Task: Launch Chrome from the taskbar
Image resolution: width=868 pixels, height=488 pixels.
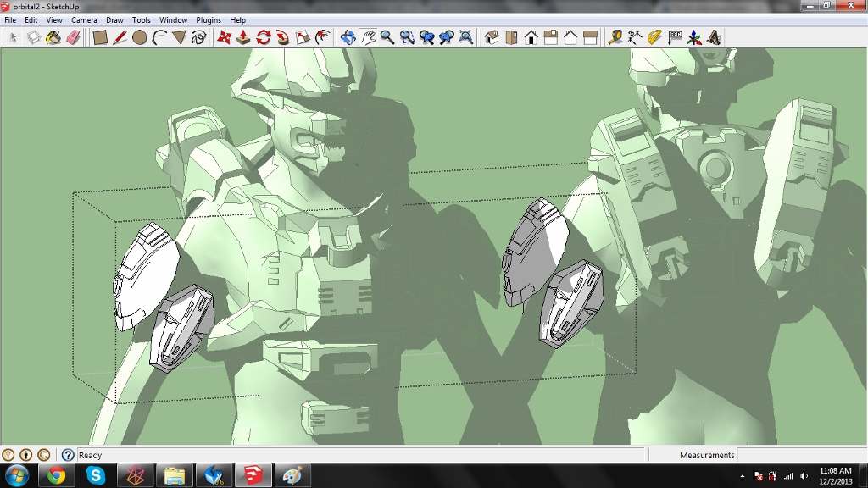Action: click(56, 476)
